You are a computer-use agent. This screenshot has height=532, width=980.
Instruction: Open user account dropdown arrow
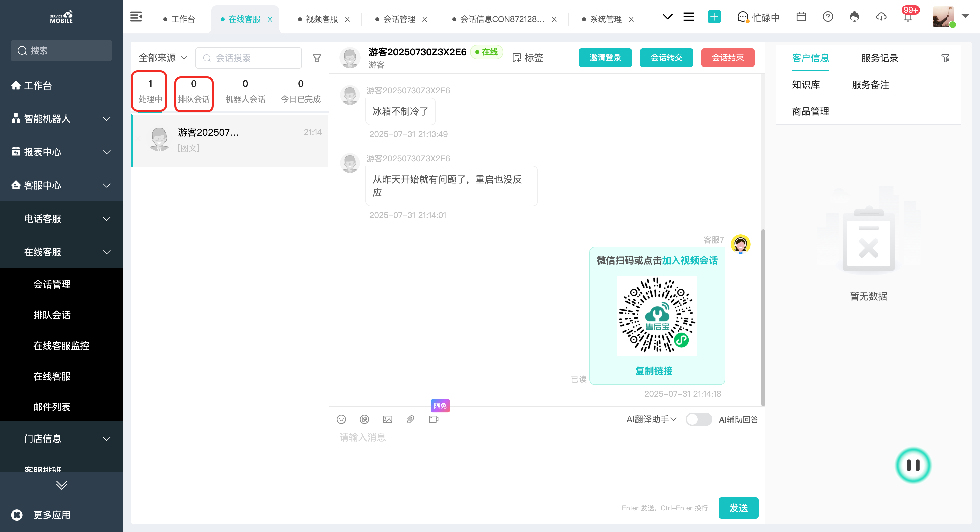[x=965, y=16]
